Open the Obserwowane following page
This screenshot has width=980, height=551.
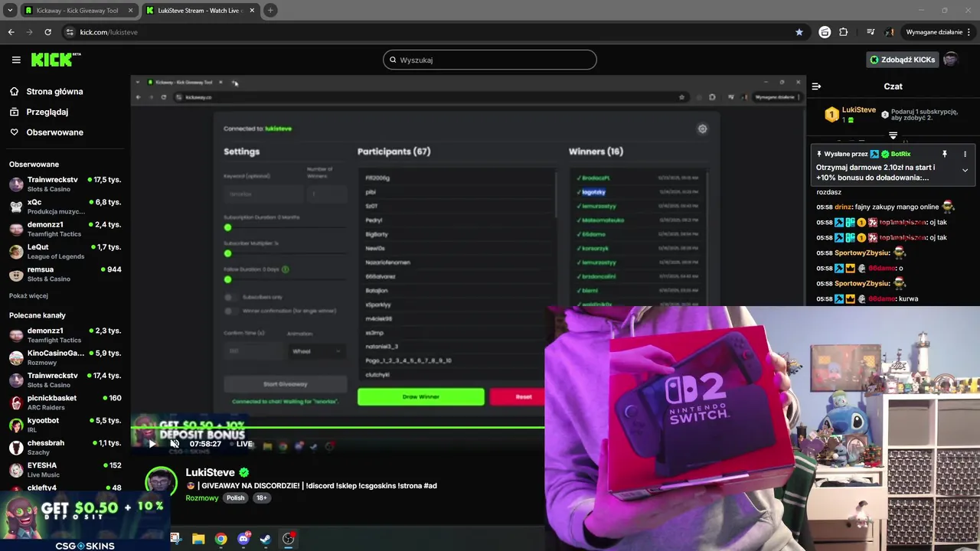pyautogui.click(x=46, y=132)
